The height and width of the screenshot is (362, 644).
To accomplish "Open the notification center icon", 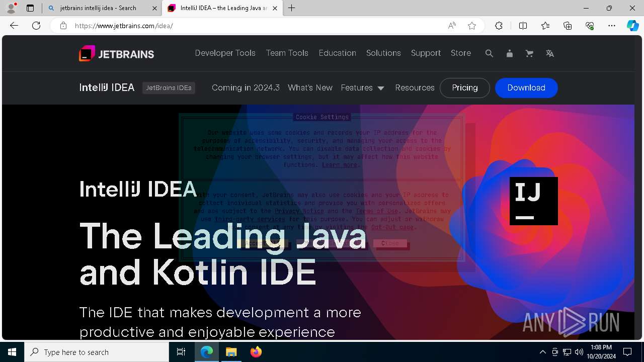I will pos(627,352).
